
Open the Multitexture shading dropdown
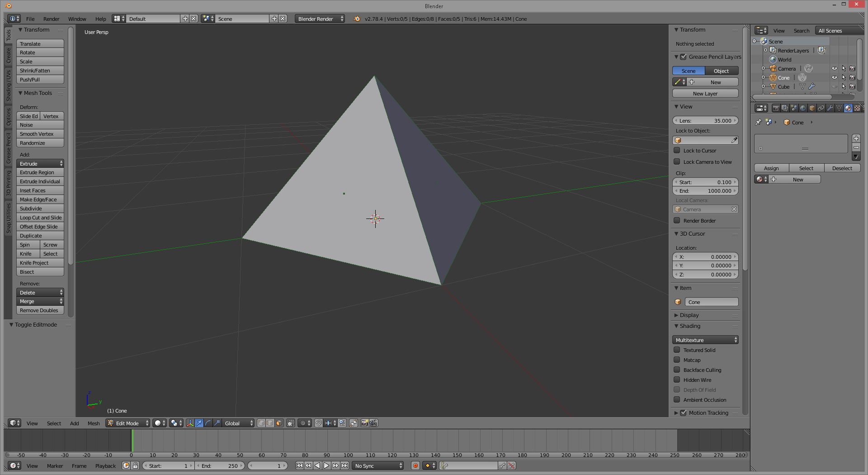pos(705,340)
